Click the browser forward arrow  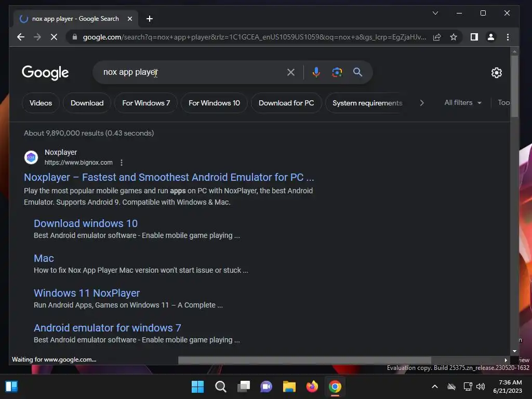[x=37, y=37]
